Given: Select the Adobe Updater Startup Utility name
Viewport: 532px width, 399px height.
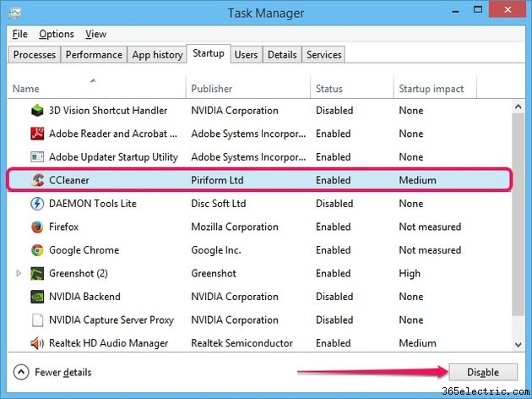Looking at the screenshot, I should pyautogui.click(x=114, y=157).
